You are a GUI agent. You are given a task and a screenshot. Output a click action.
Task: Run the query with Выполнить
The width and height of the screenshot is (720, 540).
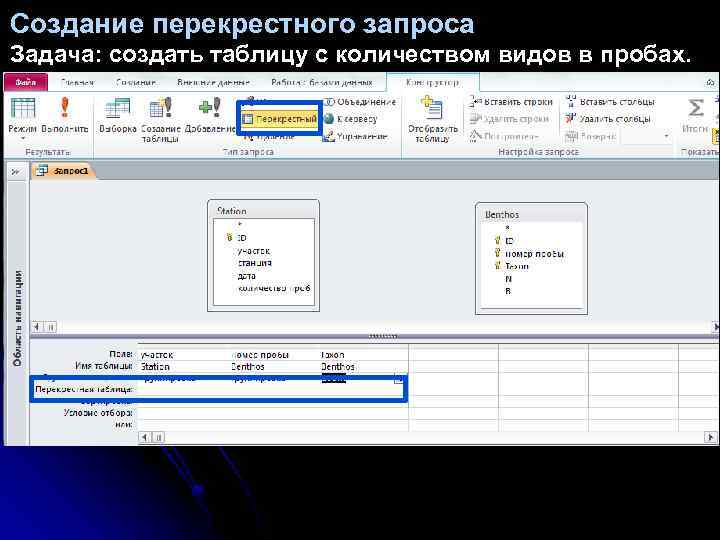(65, 115)
